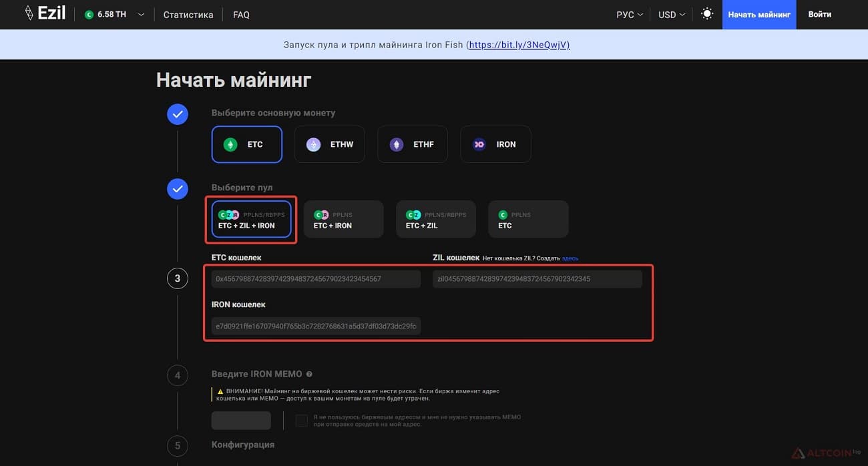The image size is (868, 466).
Task: Open the РУС language dropdown
Action: pyautogui.click(x=630, y=15)
